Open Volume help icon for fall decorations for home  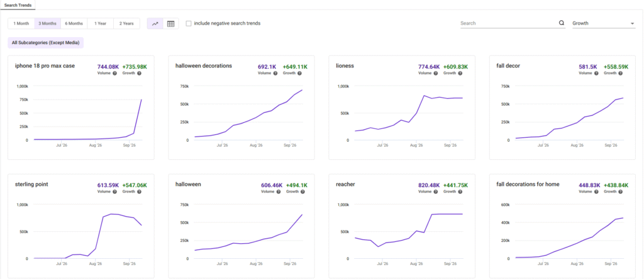point(596,191)
